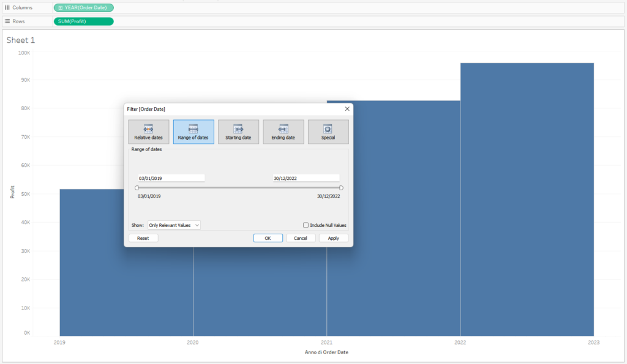Image resolution: width=627 pixels, height=364 pixels.
Task: Click the 2023 axis label
Action: (594, 343)
